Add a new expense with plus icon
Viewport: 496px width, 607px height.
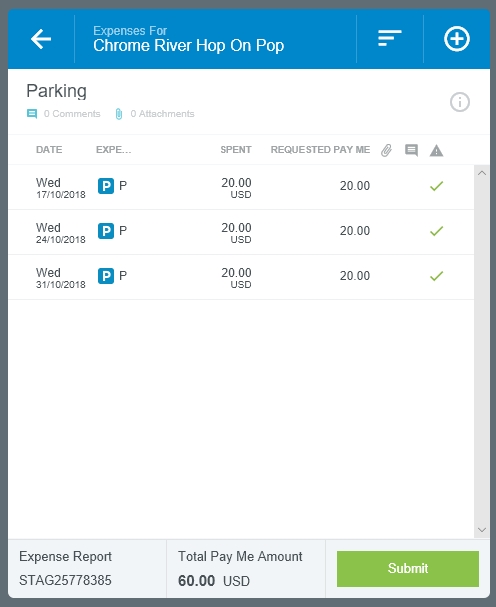click(457, 39)
